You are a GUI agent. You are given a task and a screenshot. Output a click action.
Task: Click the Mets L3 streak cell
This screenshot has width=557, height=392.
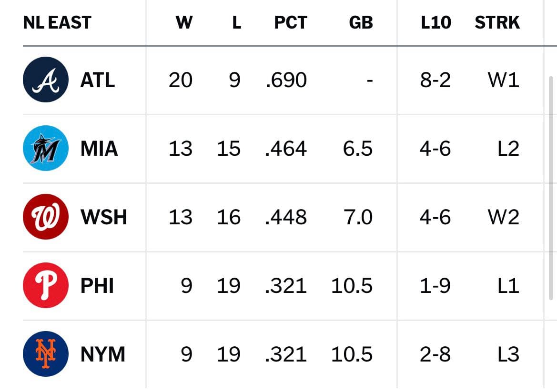click(508, 354)
